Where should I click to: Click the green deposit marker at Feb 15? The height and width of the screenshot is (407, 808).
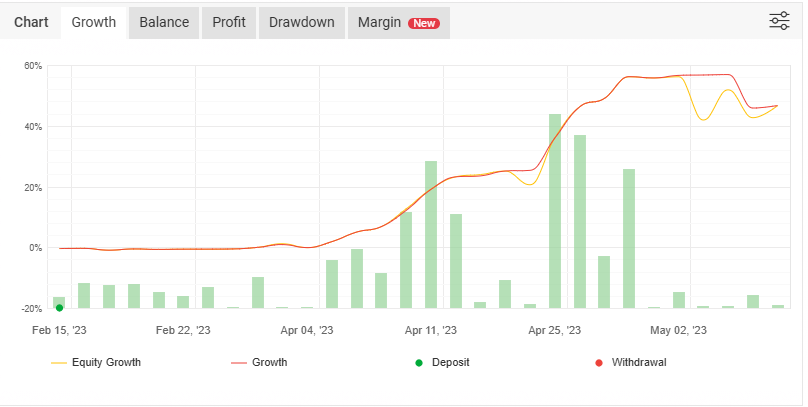[x=59, y=308]
